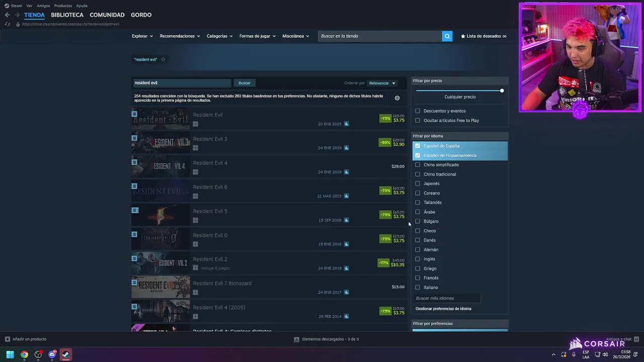Screen dimensions: 644x362
Task: Open the Explorar dropdown menu
Action: 142,36
